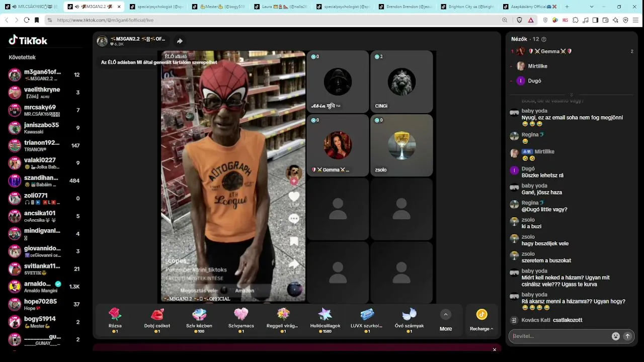The width and height of the screenshot is (644, 362).
Task: Open janiszabo35 live channel
Action: pos(44,128)
